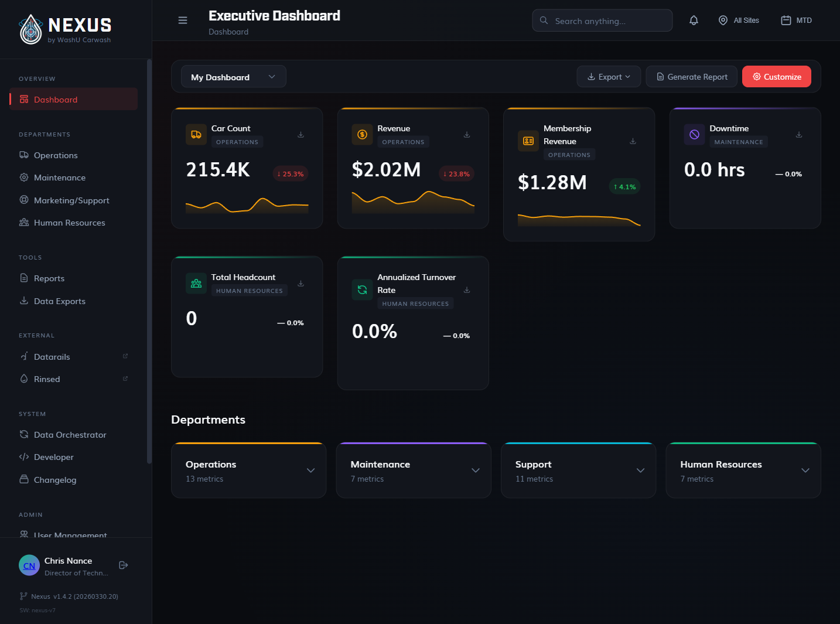Download the Membership Revenue card data

633,141
